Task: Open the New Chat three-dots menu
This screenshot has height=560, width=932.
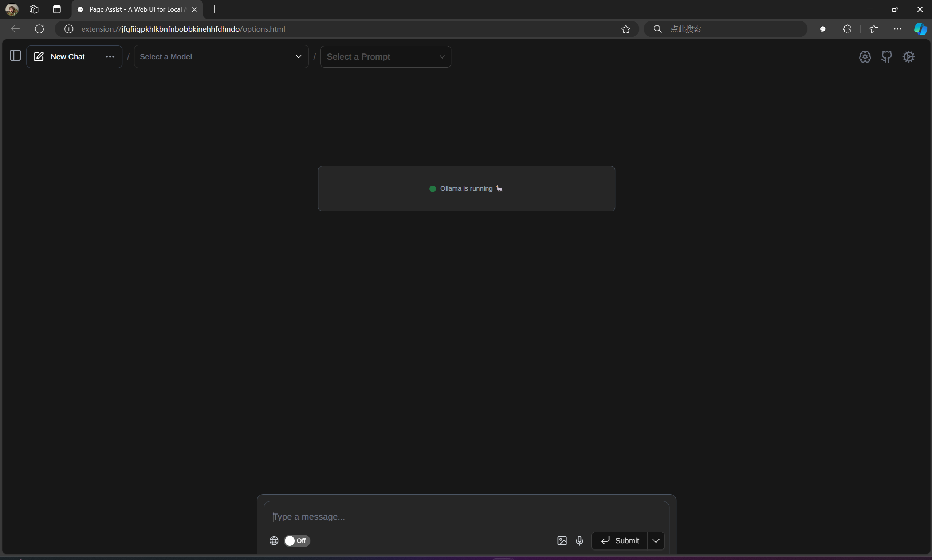Action: 110,57
